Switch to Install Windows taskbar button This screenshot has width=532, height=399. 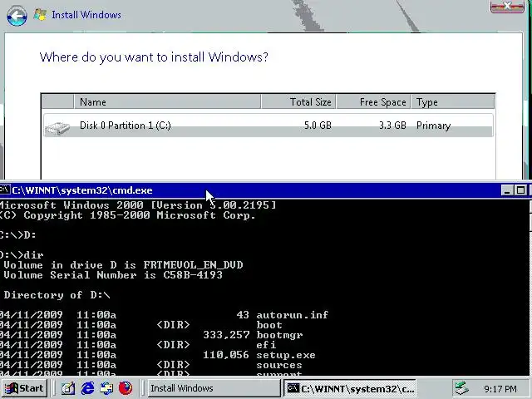[213, 388]
